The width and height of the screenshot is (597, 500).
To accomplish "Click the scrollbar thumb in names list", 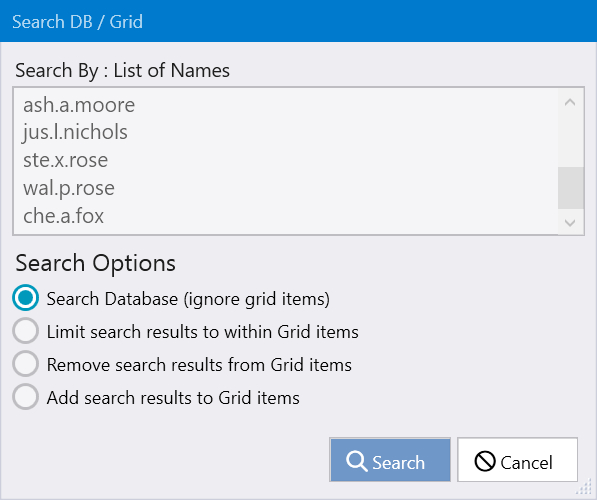I will [x=571, y=188].
